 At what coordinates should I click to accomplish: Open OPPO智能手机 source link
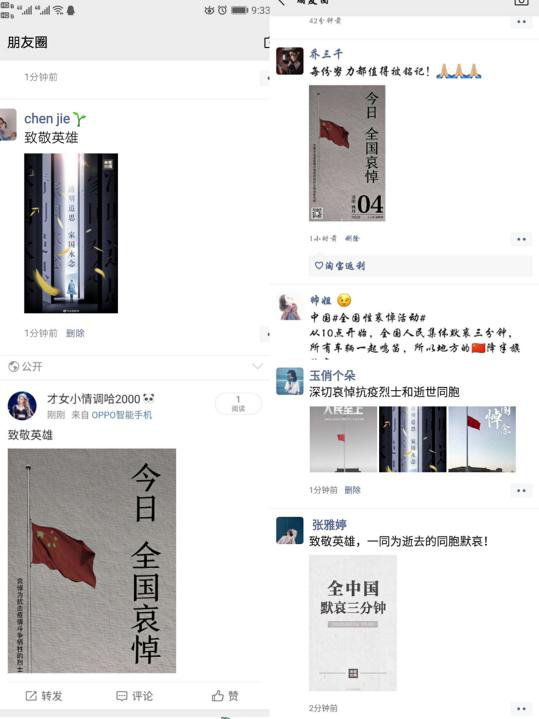(x=122, y=415)
